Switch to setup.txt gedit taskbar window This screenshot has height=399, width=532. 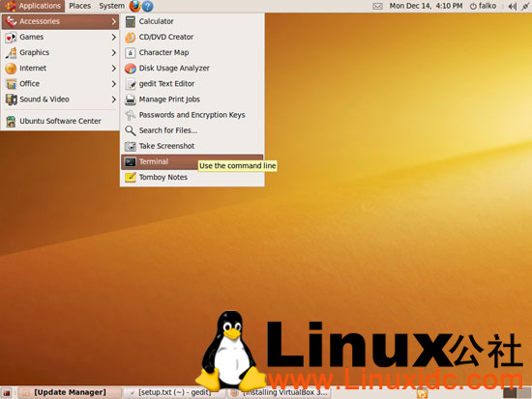click(x=174, y=392)
